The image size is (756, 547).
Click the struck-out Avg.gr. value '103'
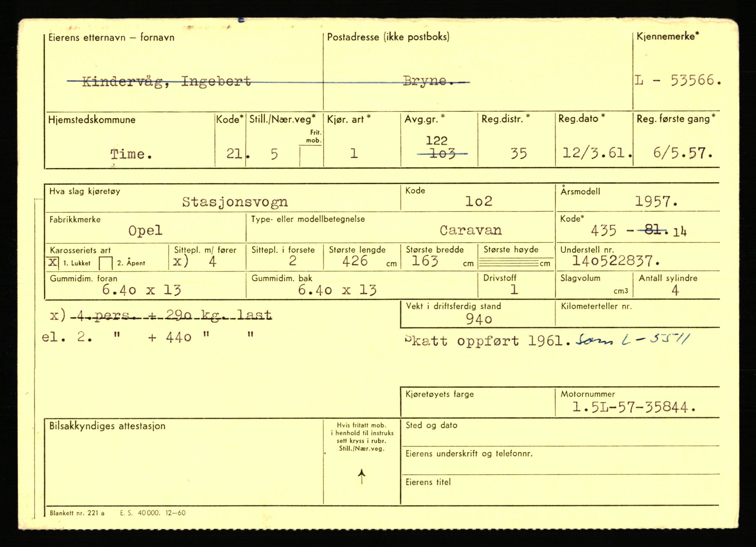click(442, 154)
